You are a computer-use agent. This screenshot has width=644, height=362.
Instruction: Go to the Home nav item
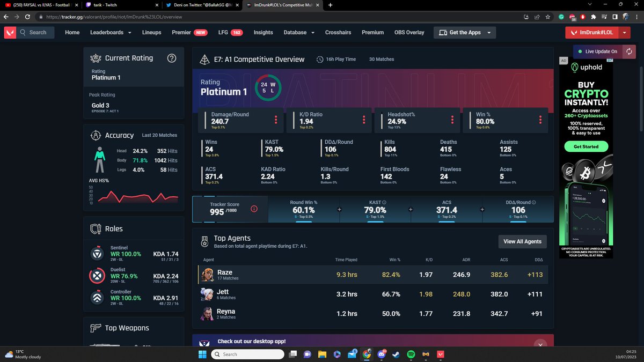72,32
